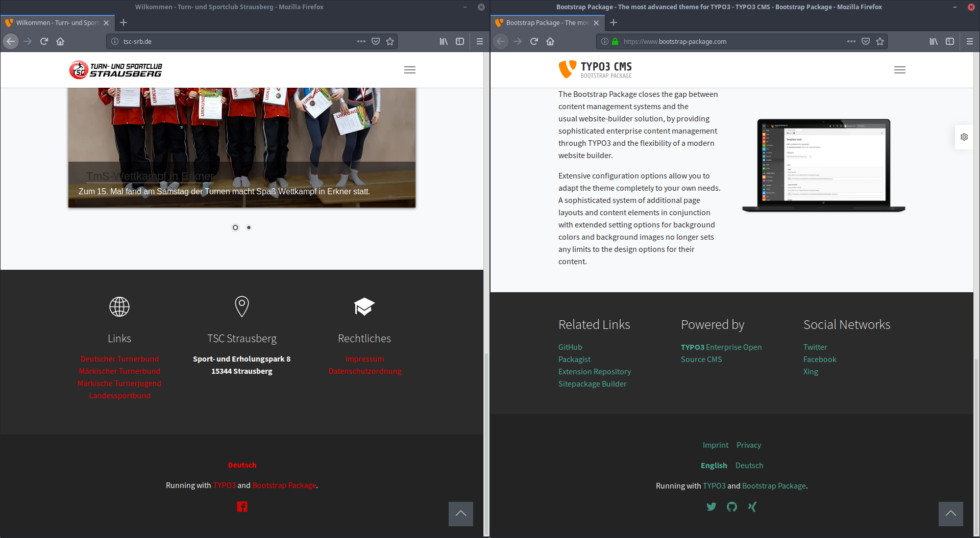Expand the TSC Strausberg hamburger navigation menu
The width and height of the screenshot is (980, 538).
409,70
